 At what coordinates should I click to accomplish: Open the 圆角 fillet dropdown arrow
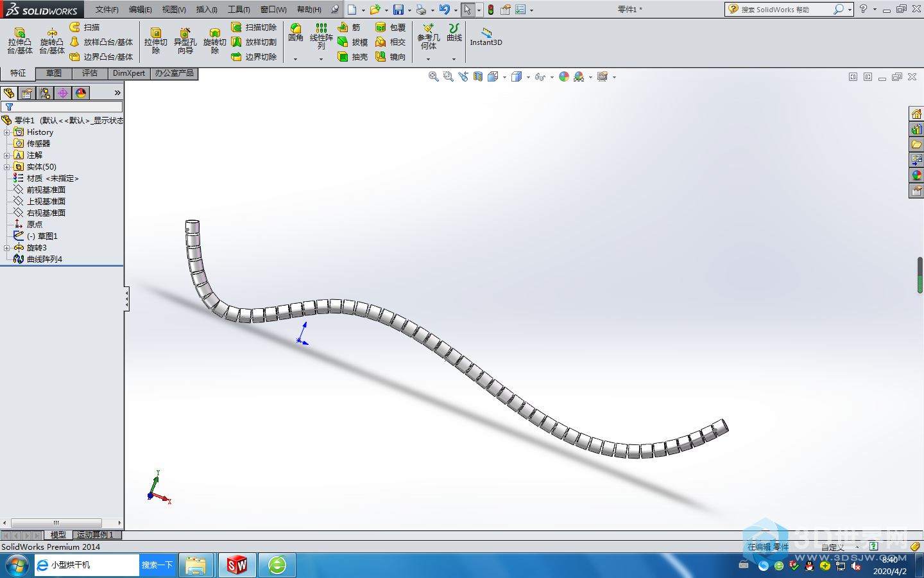296,59
